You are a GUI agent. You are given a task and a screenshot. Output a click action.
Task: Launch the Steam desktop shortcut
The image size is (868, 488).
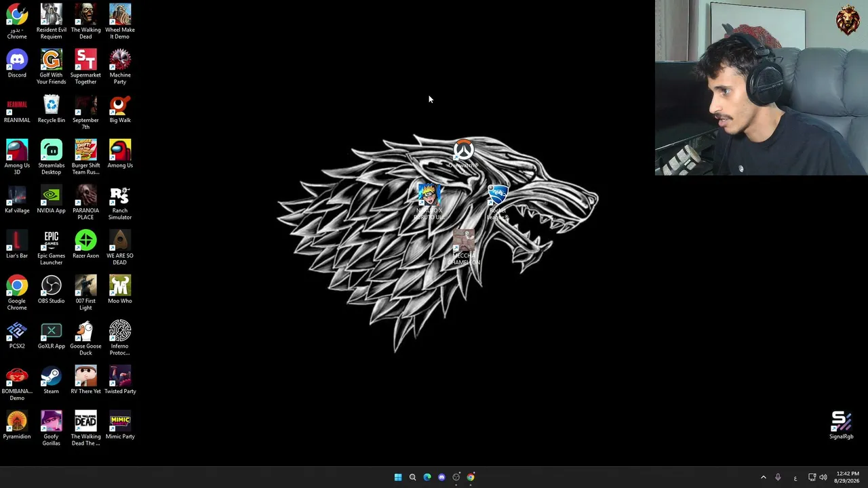(52, 380)
